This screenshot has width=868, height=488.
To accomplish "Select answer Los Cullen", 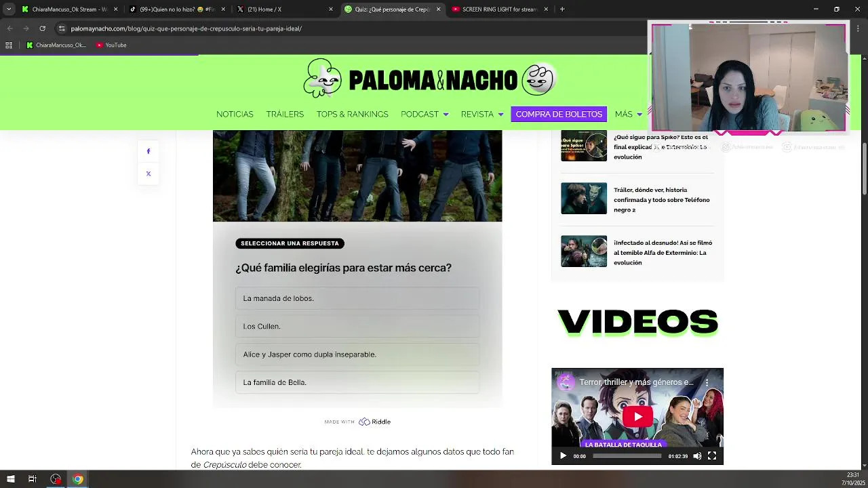I will point(357,326).
